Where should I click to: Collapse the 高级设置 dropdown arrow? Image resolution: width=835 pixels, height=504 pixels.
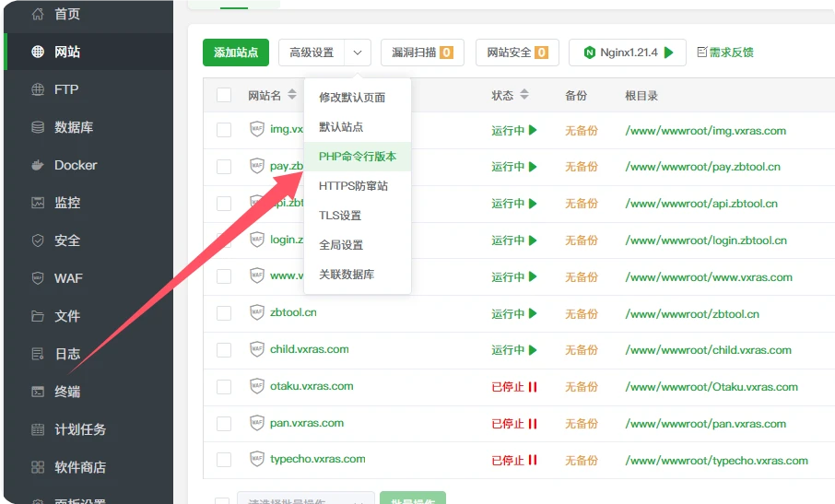coord(358,53)
